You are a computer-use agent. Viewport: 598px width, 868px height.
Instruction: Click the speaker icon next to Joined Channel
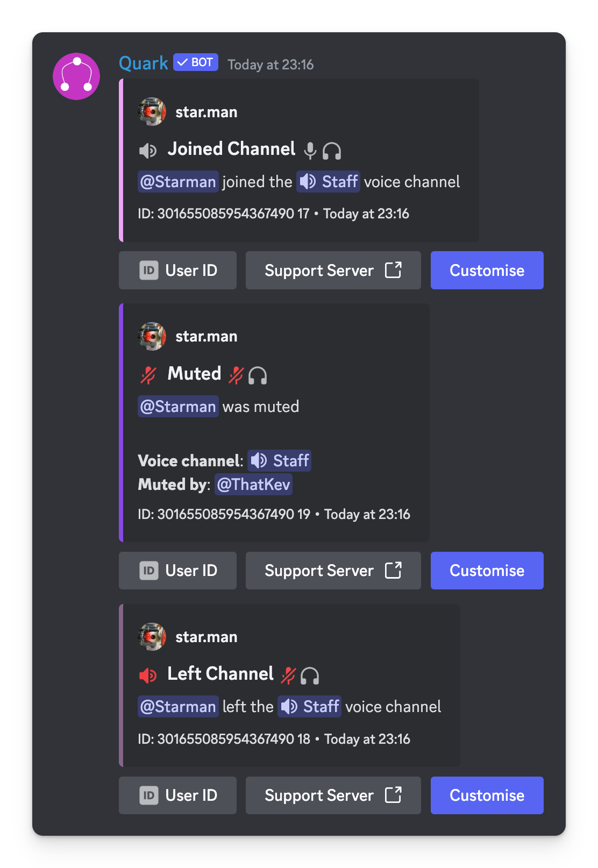(x=148, y=151)
